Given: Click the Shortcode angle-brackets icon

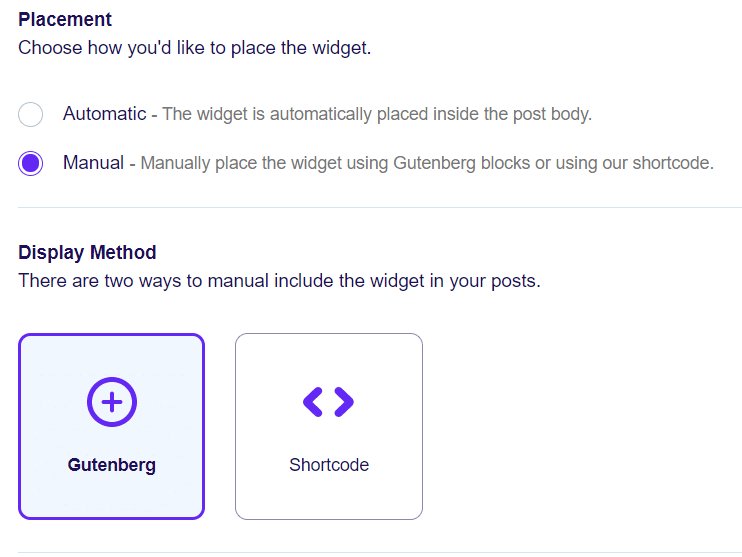Looking at the screenshot, I should 328,402.
